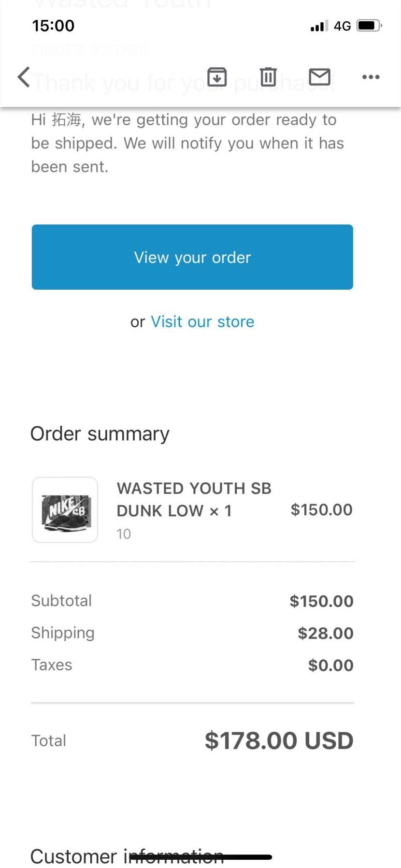The height and width of the screenshot is (868, 401).
Task: Tap the battery icon in status bar
Action: coord(369,26)
